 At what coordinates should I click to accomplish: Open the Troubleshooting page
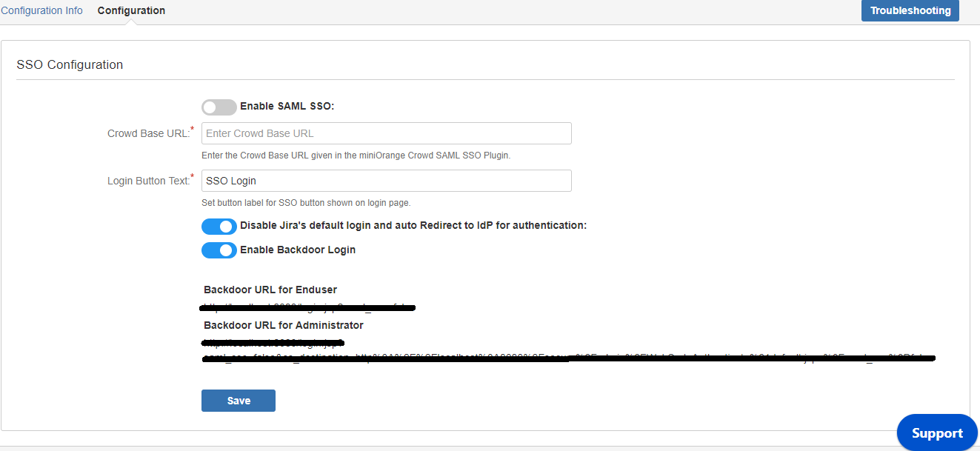coord(910,10)
